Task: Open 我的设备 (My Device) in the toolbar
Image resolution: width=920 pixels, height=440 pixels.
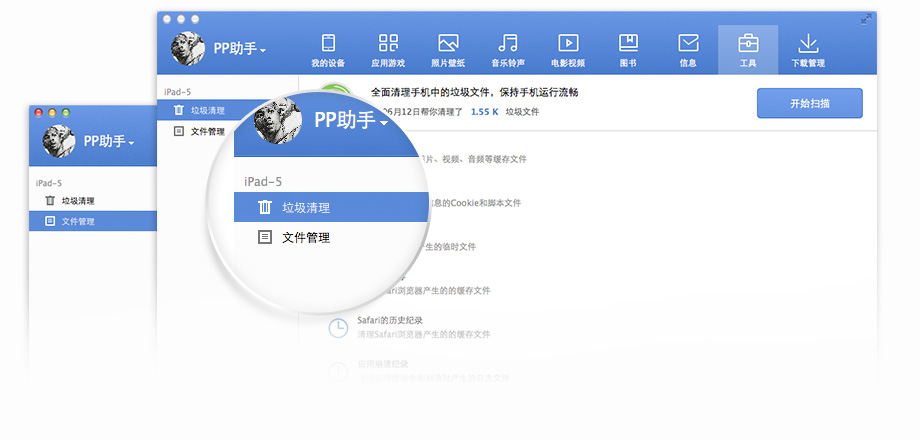Action: [328, 50]
